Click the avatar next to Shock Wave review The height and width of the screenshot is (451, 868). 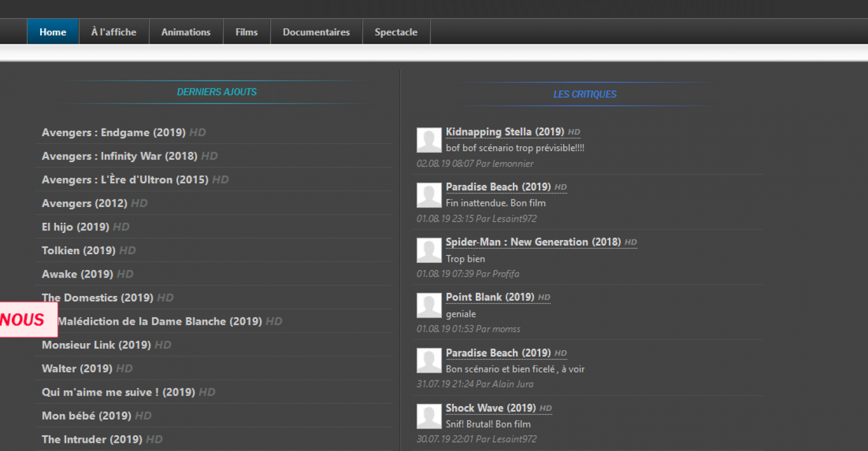point(429,416)
